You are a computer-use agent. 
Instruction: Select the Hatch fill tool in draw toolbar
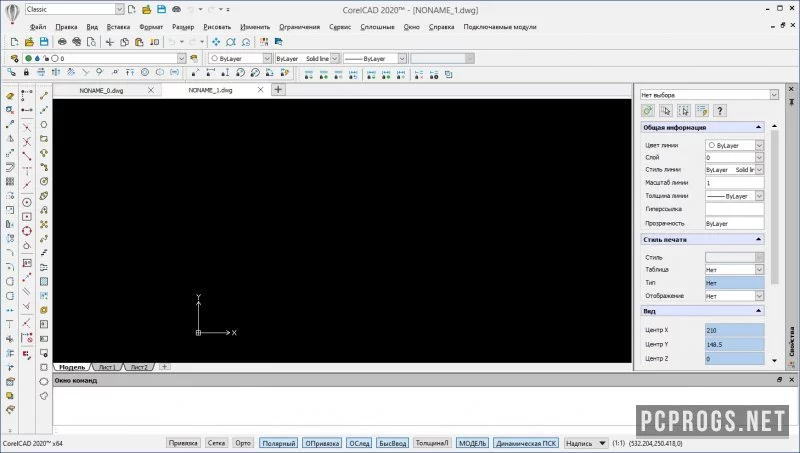point(44,282)
